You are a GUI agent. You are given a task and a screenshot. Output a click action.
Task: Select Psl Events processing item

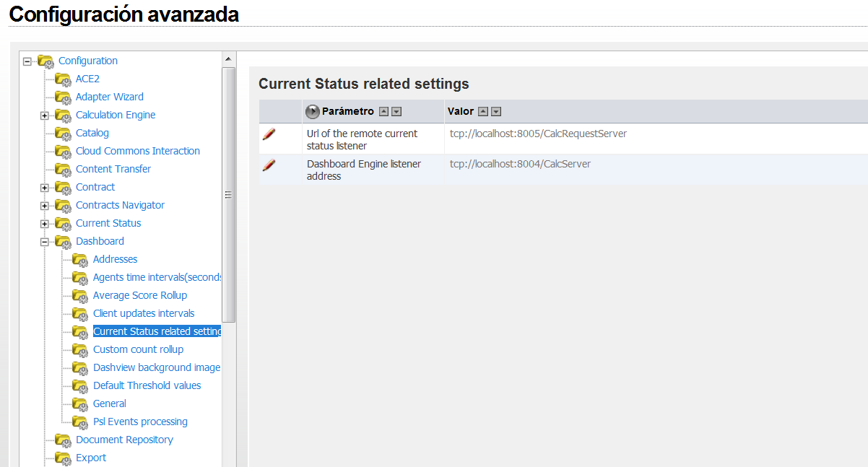[140, 422]
